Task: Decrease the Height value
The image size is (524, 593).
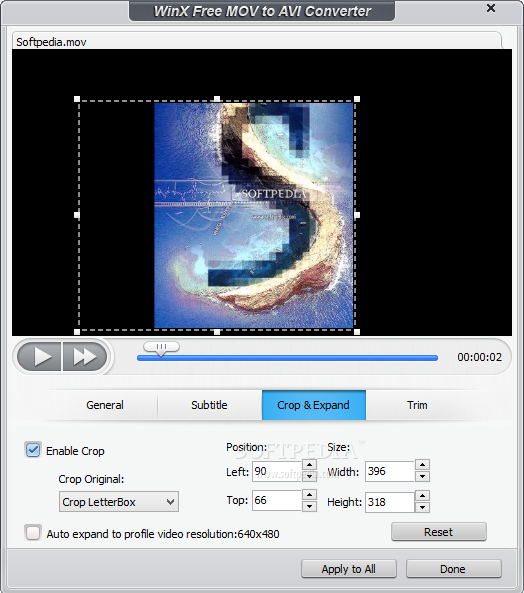Action: (422, 507)
